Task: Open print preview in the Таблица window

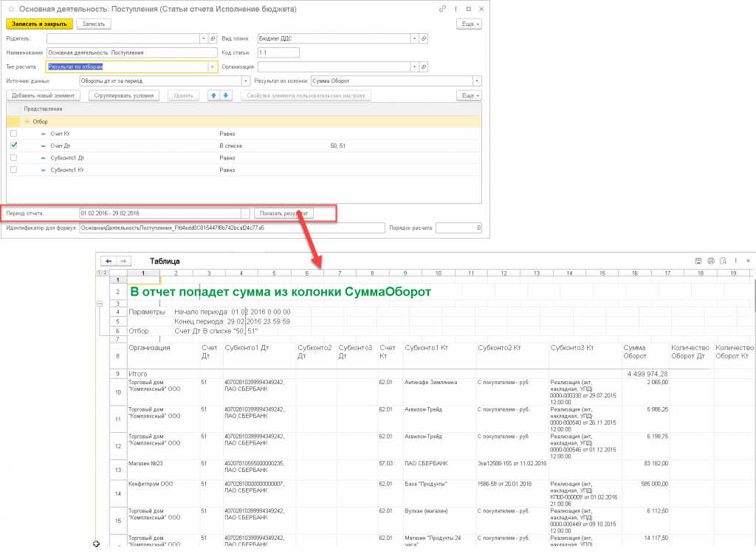Action: [x=724, y=261]
